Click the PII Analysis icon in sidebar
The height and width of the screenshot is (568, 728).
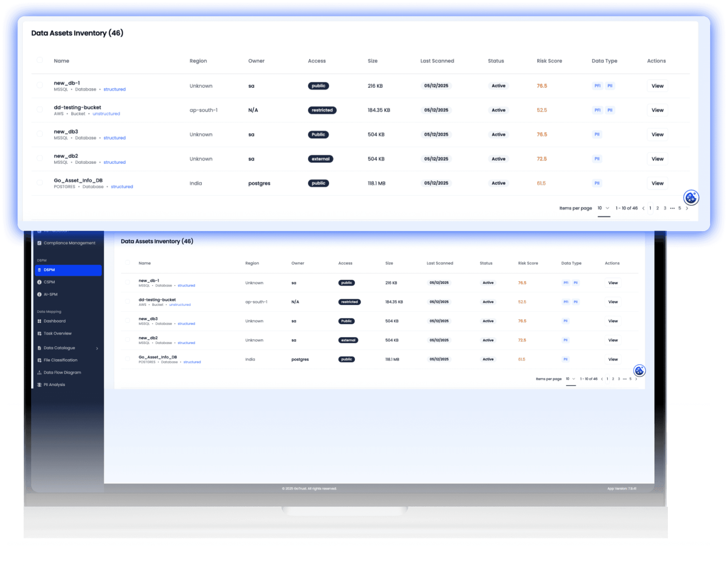point(39,385)
